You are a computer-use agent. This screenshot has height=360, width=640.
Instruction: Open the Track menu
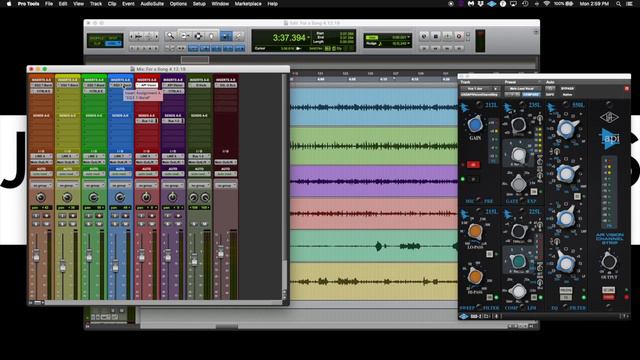click(96, 4)
